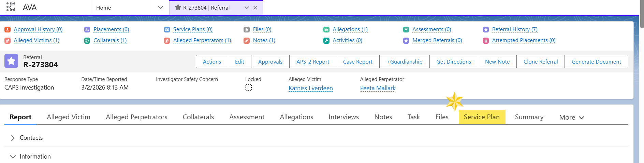Viewport: 644px width, 163px height.
Task: Open the Merged Referrals (0) link
Action: [x=437, y=40]
